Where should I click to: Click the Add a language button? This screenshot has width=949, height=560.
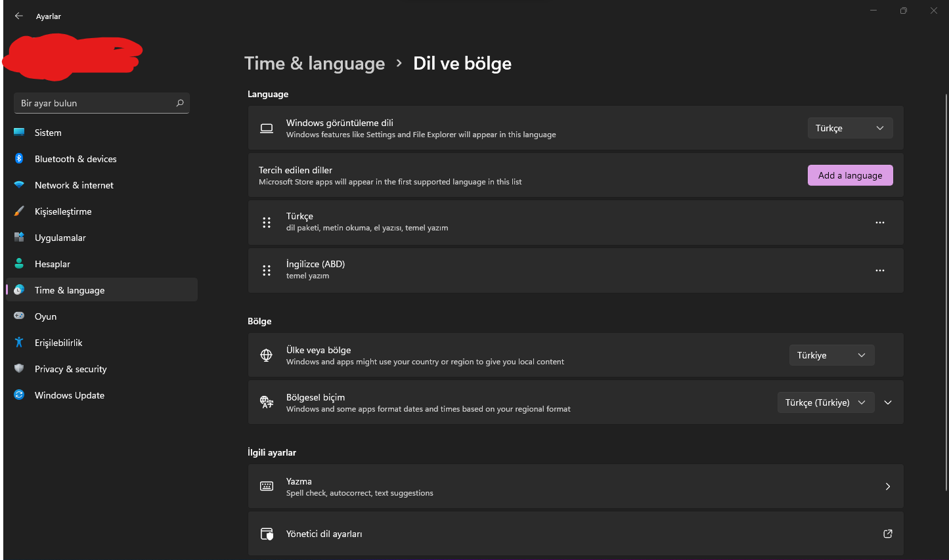click(850, 175)
